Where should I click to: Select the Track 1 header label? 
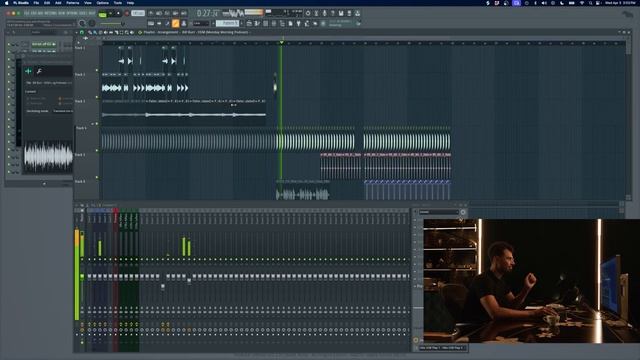pyautogui.click(x=80, y=48)
